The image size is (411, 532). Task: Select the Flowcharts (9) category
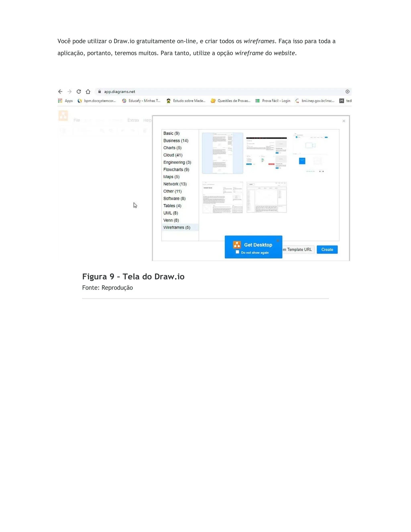[x=180, y=170]
